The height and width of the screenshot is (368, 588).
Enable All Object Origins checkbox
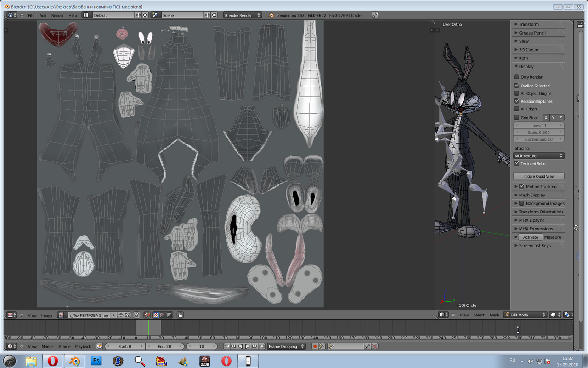(517, 93)
